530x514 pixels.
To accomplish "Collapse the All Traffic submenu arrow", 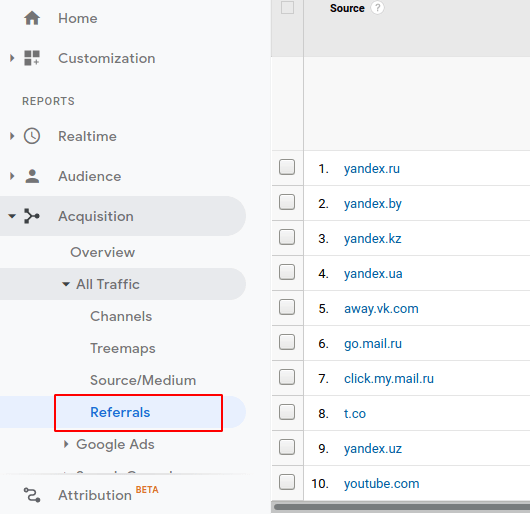I will (66, 284).
